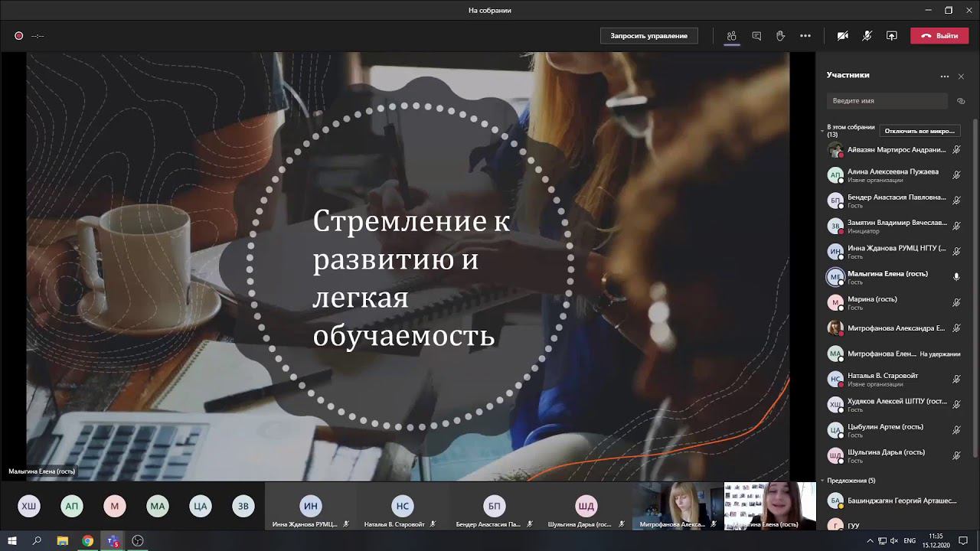The image size is (980, 551).
Task: Toggle the camera on
Action: point(842,36)
